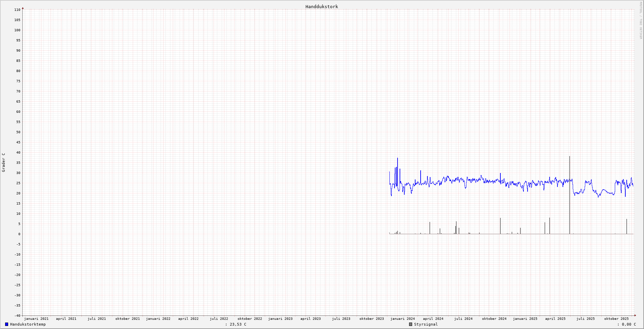644x329 pixels.
Task: Select the 23,53 C temperature value
Action: (x=238, y=324)
